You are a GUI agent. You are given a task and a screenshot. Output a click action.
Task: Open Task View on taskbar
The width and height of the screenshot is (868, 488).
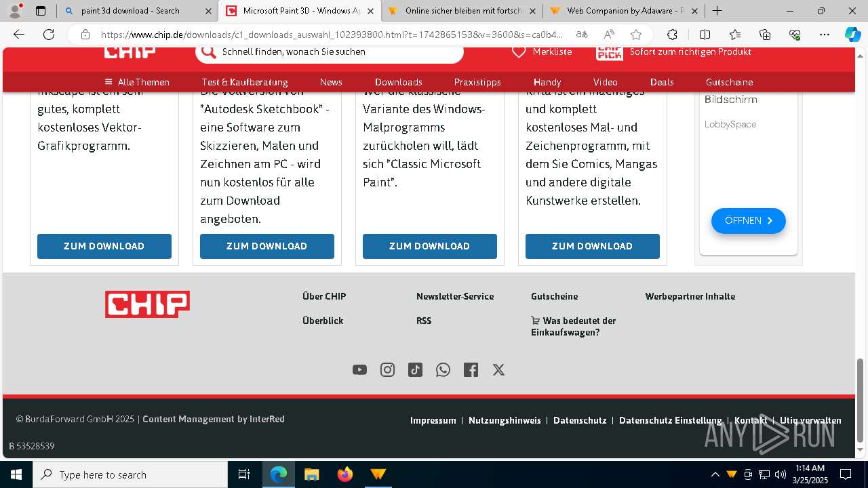point(244,474)
